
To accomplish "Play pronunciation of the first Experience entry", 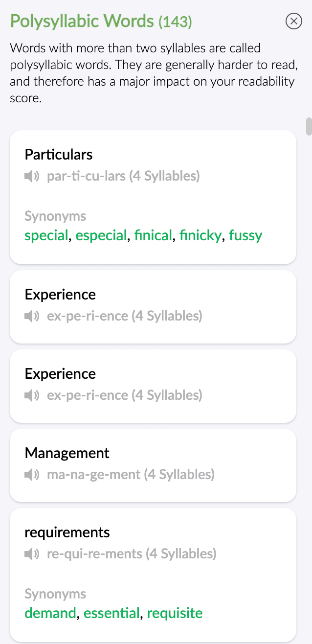I will [x=31, y=316].
